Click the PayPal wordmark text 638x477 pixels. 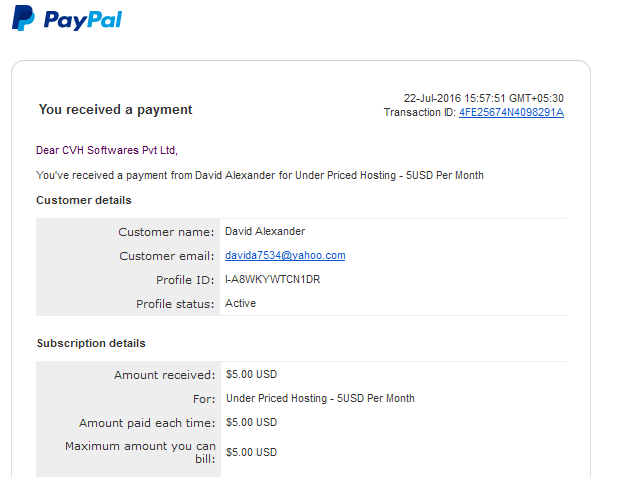(83, 20)
